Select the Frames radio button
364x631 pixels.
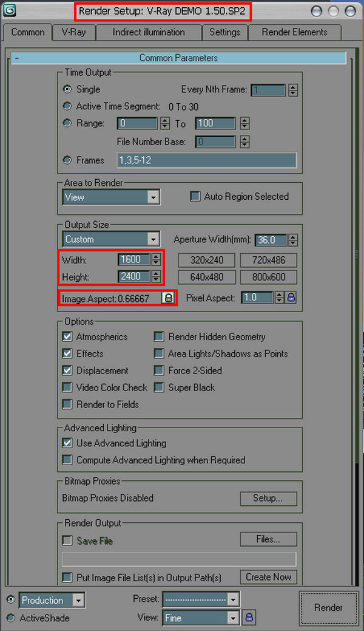(x=67, y=160)
